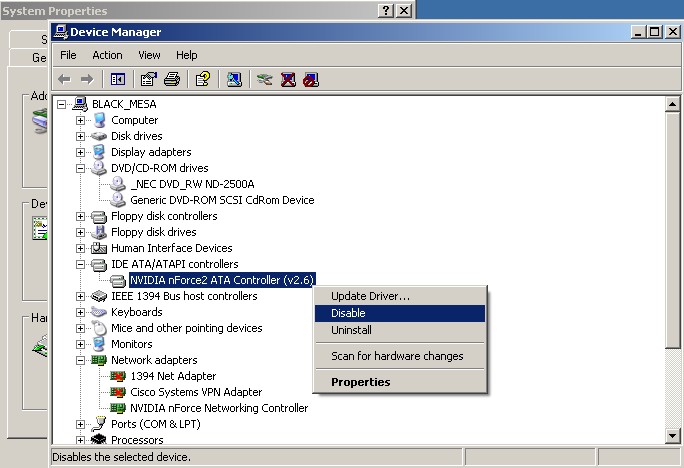This screenshot has width=684, height=468.
Task: Collapse the Network adapters node
Action: (x=81, y=360)
